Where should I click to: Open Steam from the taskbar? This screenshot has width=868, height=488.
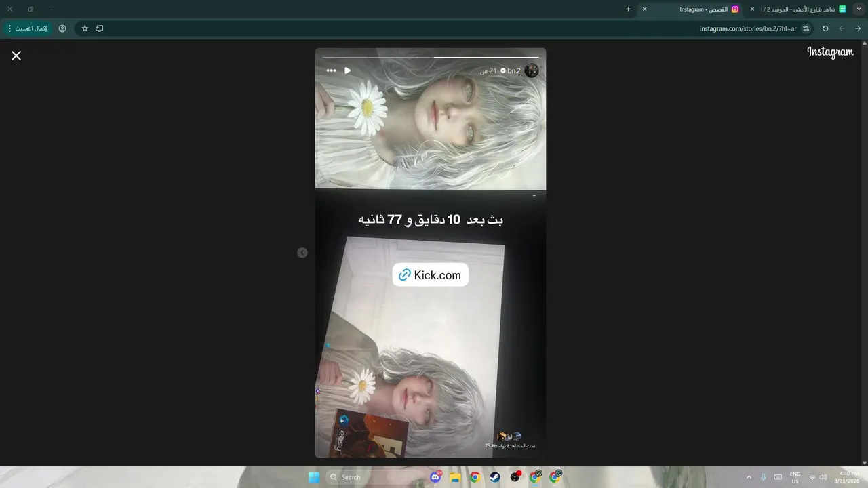tap(495, 477)
